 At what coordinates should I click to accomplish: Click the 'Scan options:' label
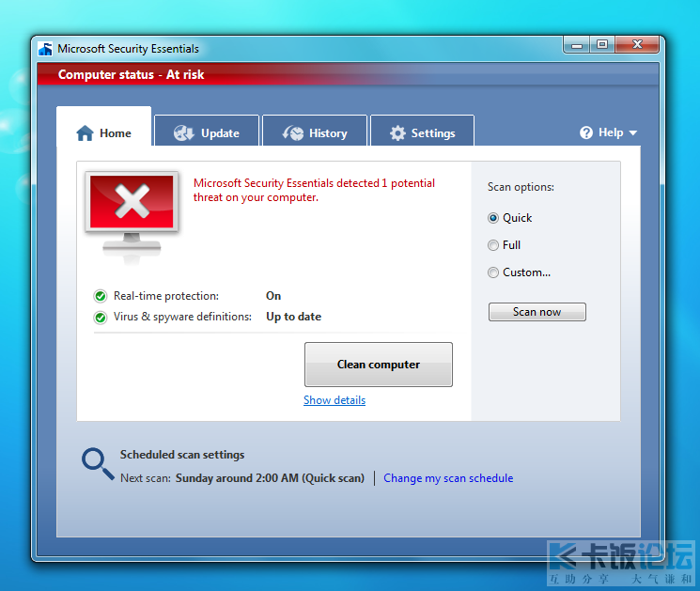[x=521, y=187]
